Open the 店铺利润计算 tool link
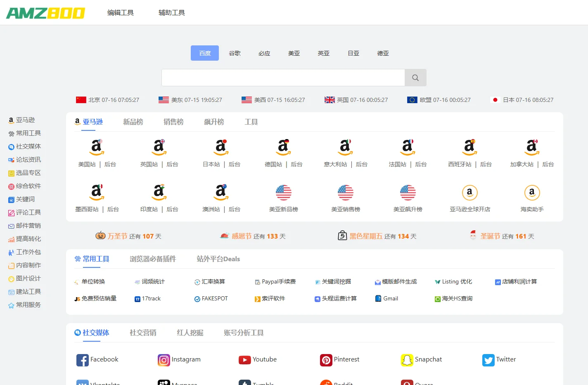Image resolution: width=588 pixels, height=385 pixels. point(516,282)
